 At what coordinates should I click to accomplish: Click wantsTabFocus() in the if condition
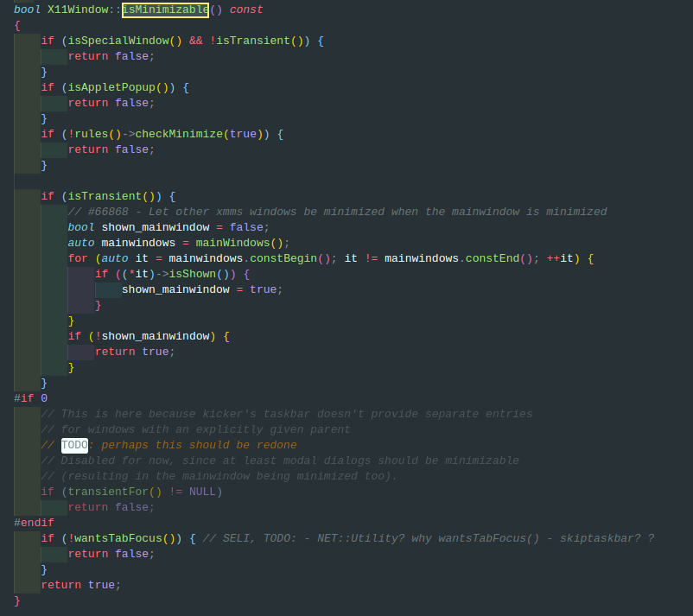coord(124,538)
